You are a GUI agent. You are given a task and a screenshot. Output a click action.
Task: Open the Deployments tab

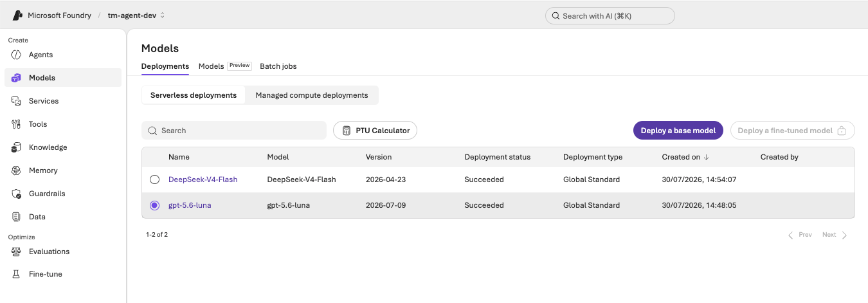165,66
